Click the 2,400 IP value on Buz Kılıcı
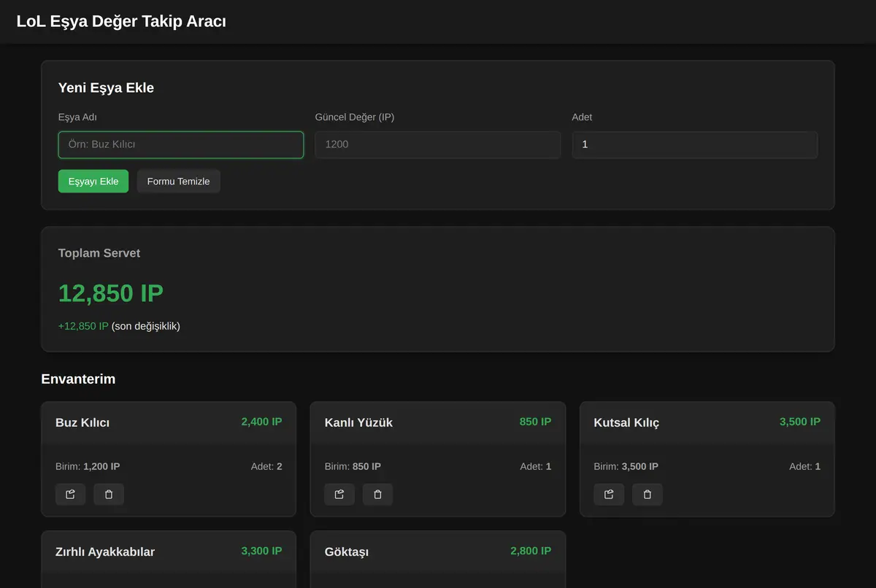 (261, 422)
